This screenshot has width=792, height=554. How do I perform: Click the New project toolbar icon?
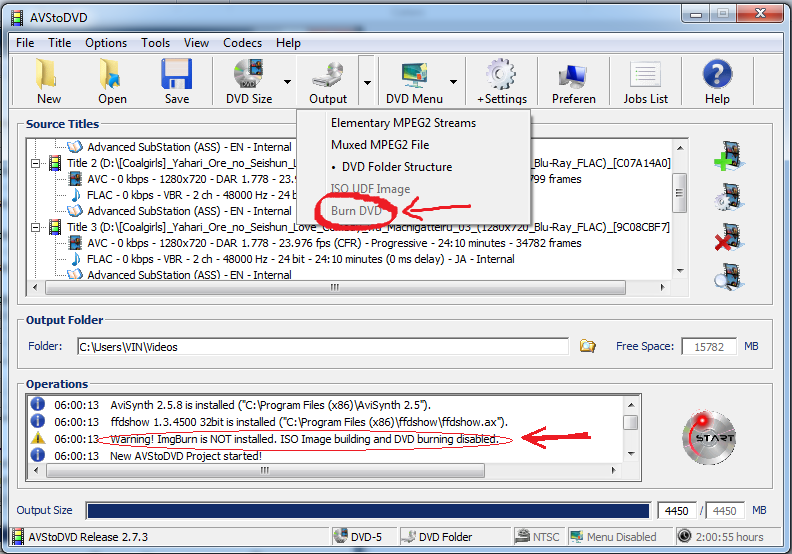[48, 74]
